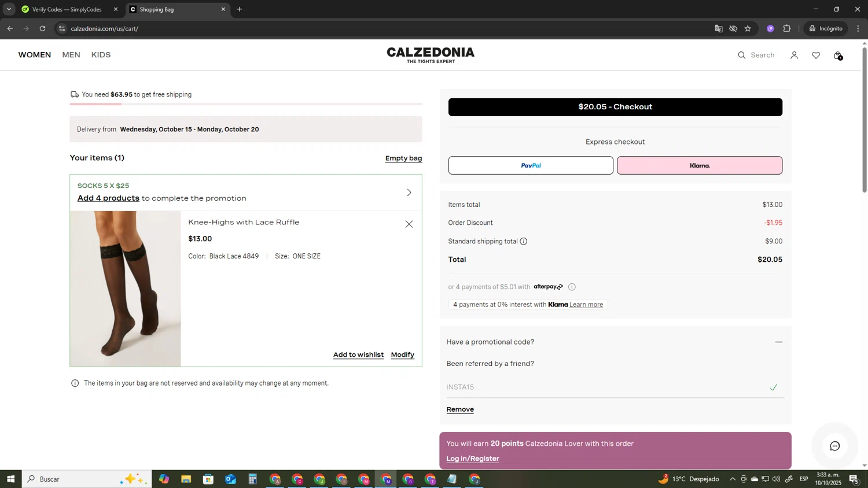Open the Translate page icon
This screenshot has width=868, height=488.
tap(719, 28)
